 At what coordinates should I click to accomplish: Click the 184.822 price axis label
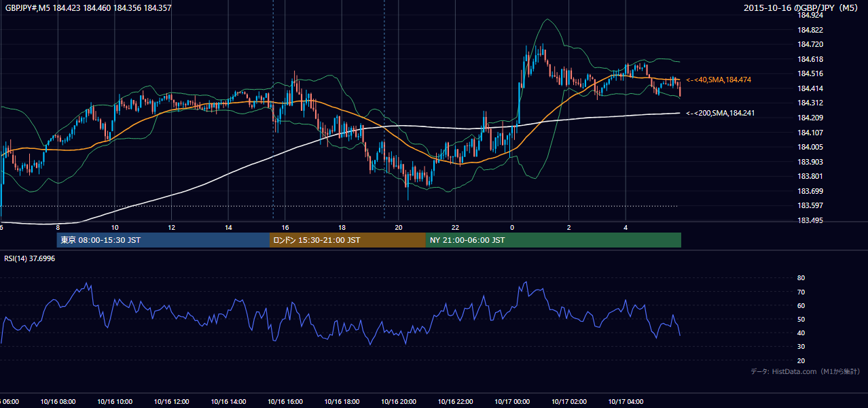pyautogui.click(x=810, y=30)
